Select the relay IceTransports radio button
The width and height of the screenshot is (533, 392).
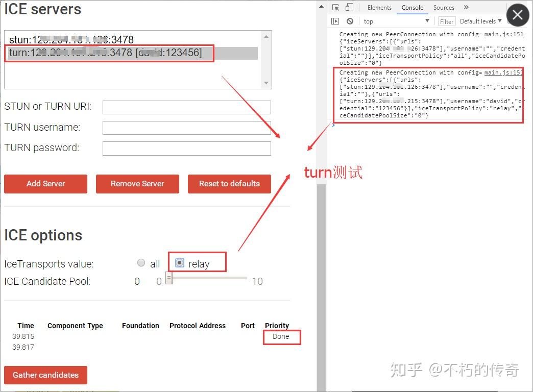(x=179, y=263)
